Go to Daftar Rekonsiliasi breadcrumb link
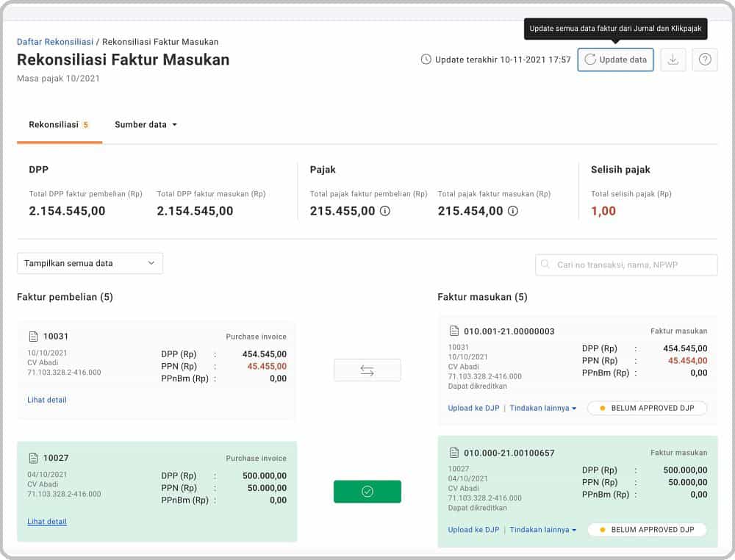 pyautogui.click(x=55, y=42)
